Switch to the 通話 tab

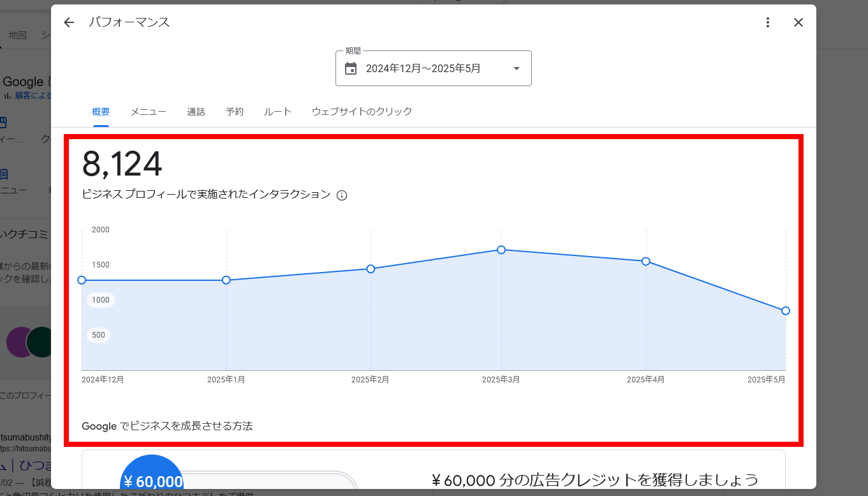[196, 112]
